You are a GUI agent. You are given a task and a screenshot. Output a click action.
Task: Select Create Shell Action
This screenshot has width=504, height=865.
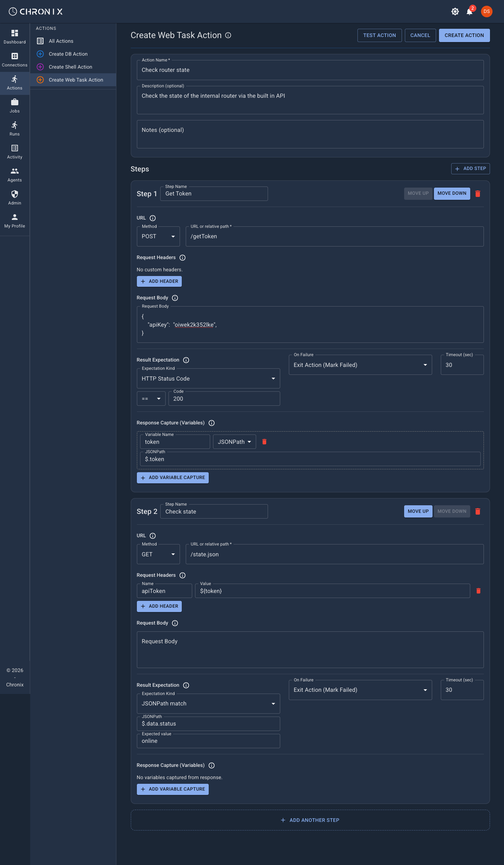73,67
